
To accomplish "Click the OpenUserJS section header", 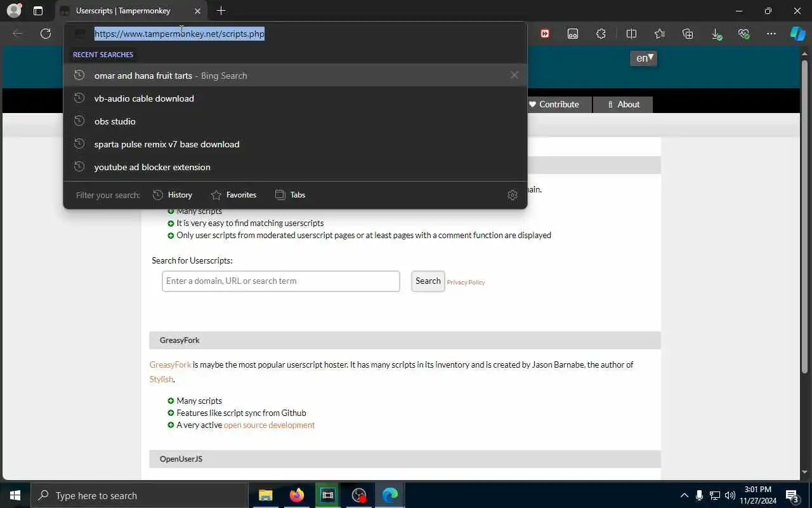I will (405, 459).
